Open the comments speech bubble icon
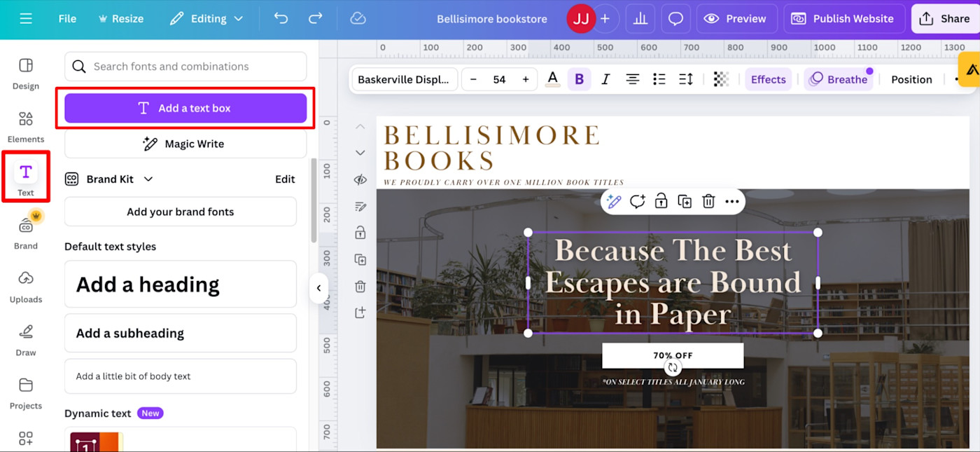The height and width of the screenshot is (452, 980). 675,19
